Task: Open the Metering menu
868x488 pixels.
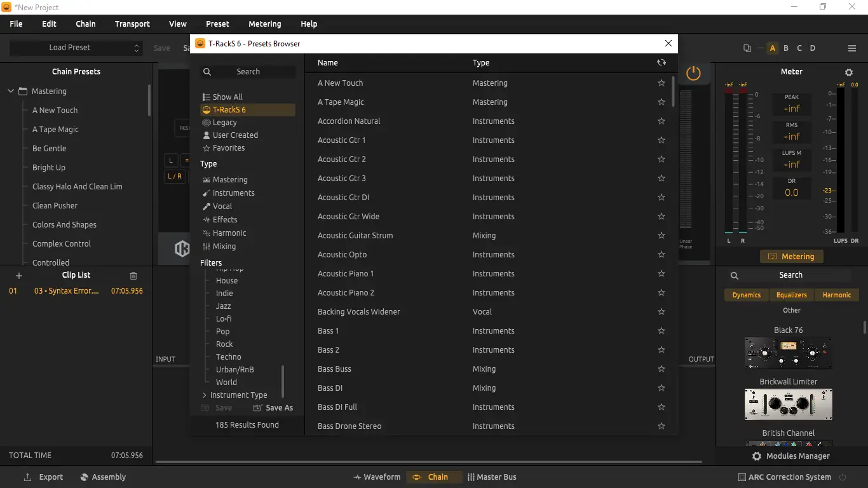Action: pyautogui.click(x=265, y=24)
